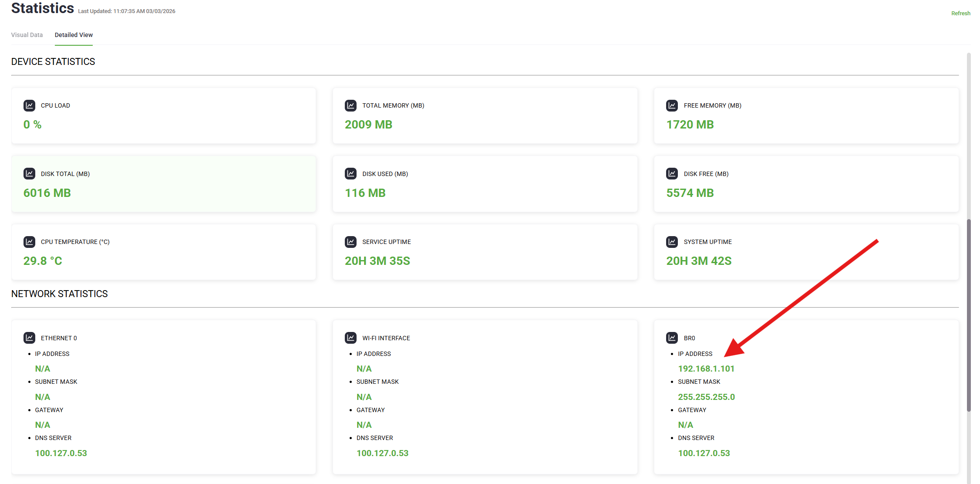Click the CPU Load 0 % value
Image resolution: width=980 pixels, height=484 pixels.
click(33, 125)
